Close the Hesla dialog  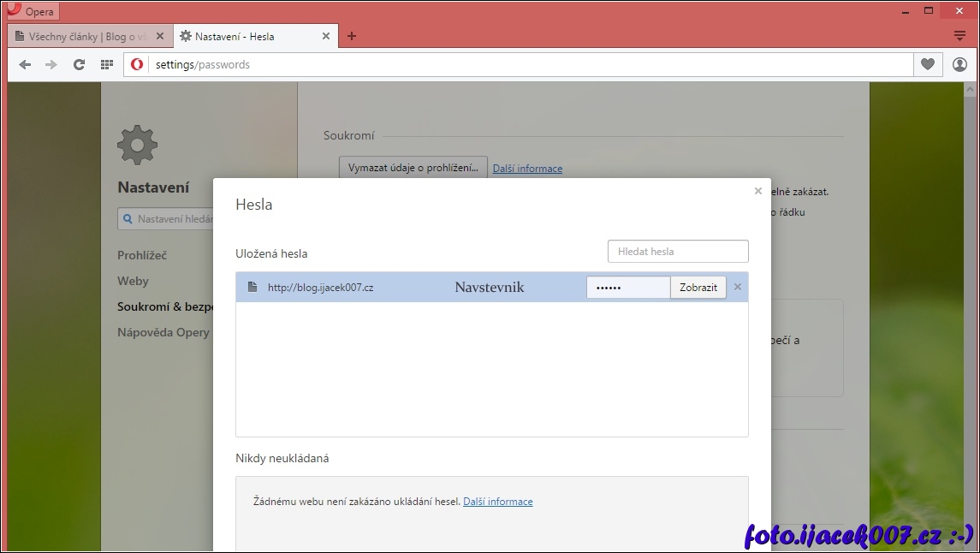pos(757,191)
